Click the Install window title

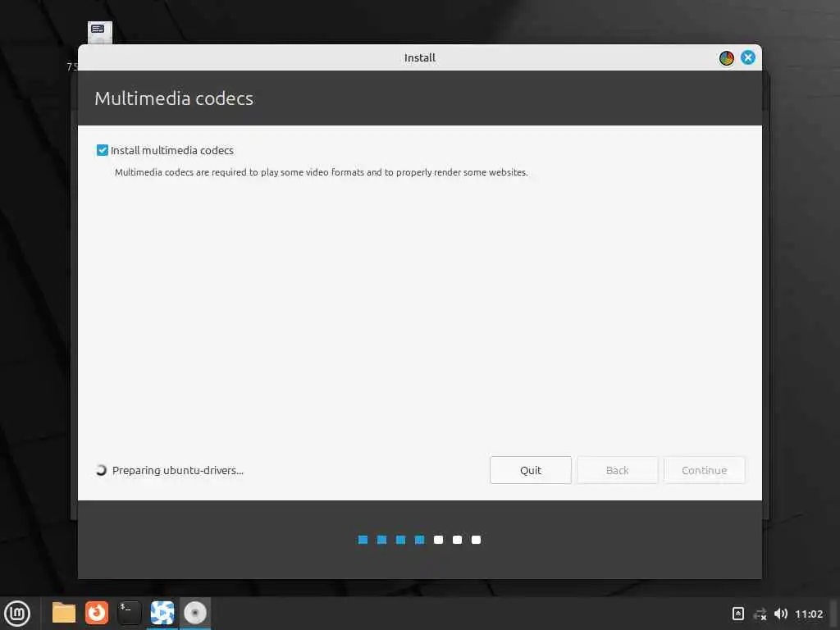coord(419,58)
